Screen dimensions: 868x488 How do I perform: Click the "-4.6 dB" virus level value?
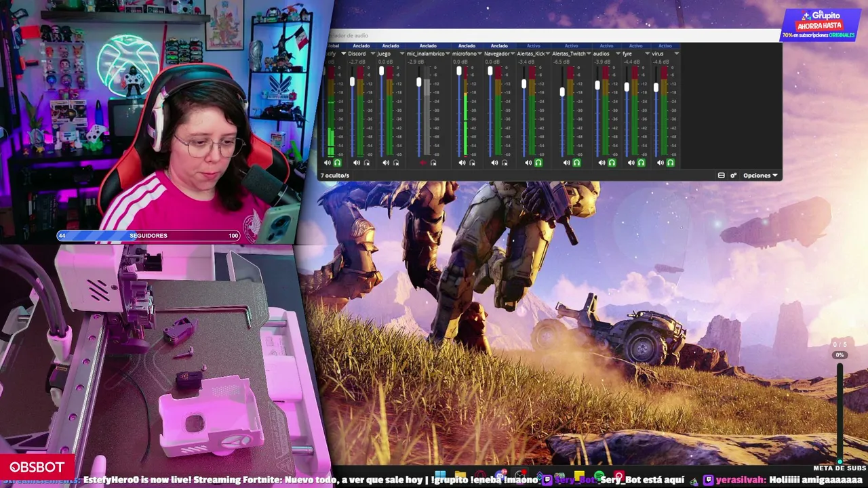coord(660,62)
